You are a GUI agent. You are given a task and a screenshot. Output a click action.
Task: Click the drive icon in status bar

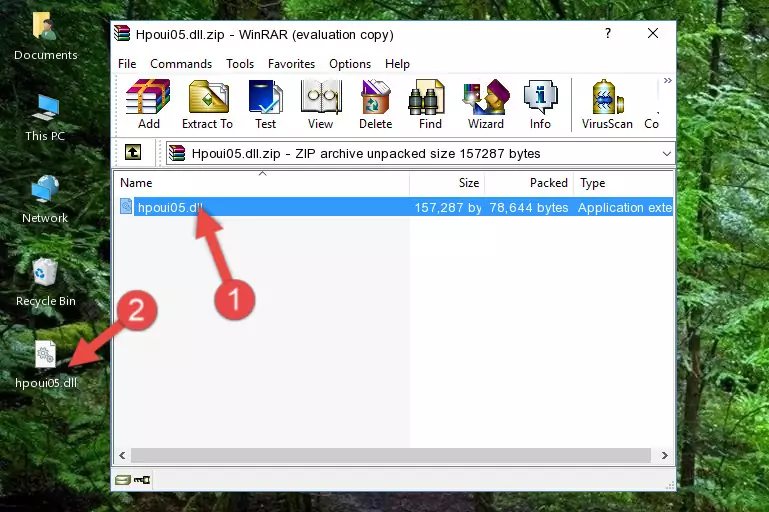coord(123,480)
